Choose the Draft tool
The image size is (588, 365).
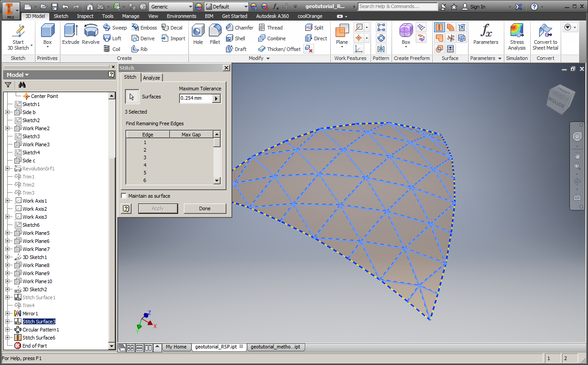pos(236,49)
